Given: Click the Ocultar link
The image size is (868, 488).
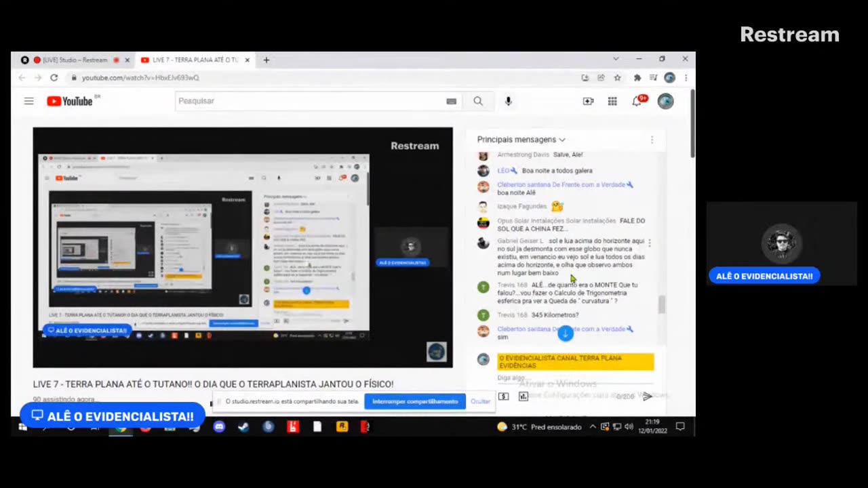Looking at the screenshot, I should tap(480, 401).
